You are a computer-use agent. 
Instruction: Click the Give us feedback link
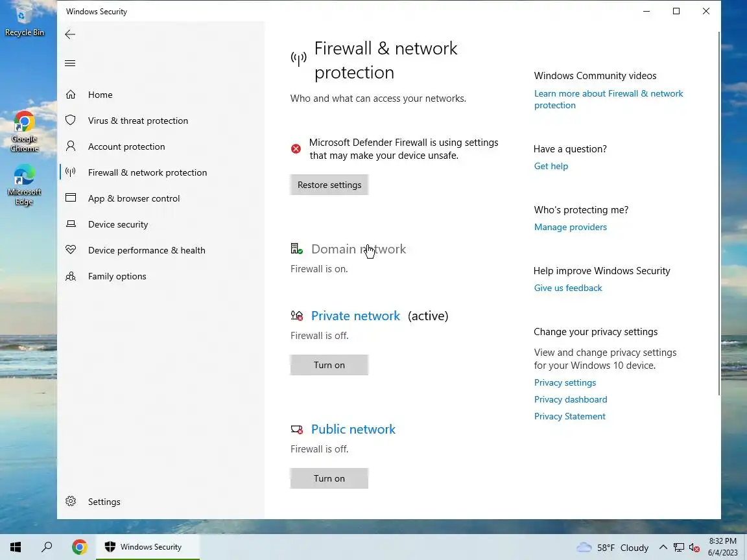[568, 288]
